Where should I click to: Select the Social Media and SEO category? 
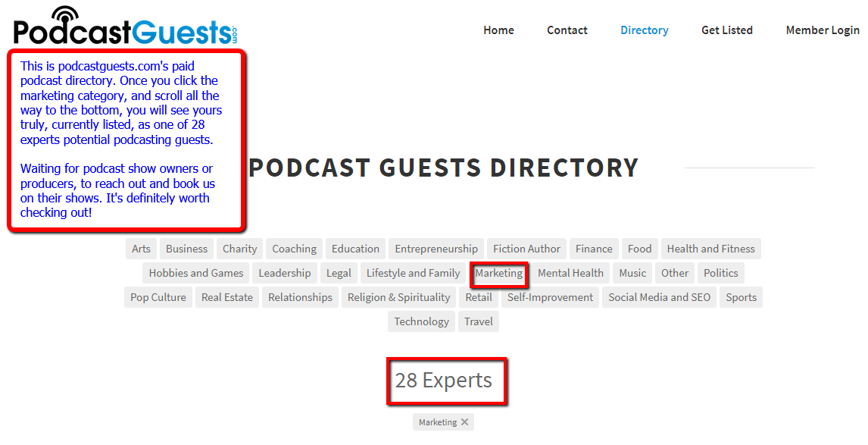tap(659, 297)
